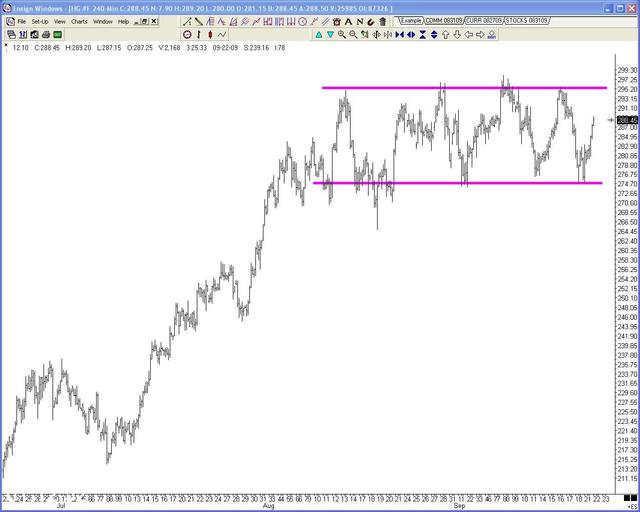The width and height of the screenshot is (640, 512).
Task: Select the red zigzag wave draw tool
Action: [222, 22]
